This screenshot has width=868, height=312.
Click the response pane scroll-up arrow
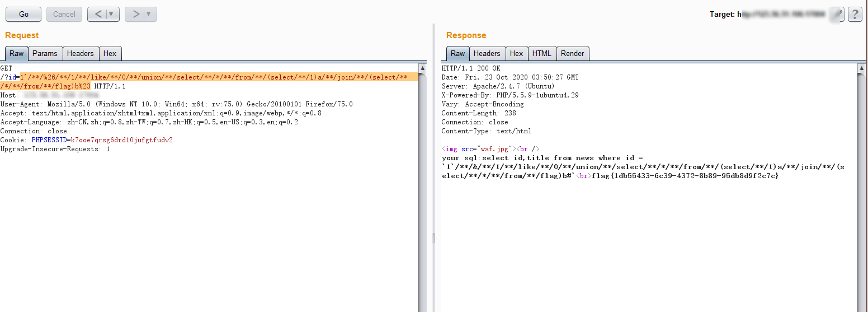point(861,68)
